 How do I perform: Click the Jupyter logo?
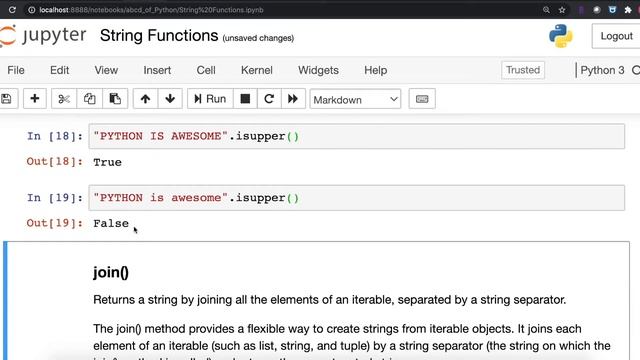43,36
